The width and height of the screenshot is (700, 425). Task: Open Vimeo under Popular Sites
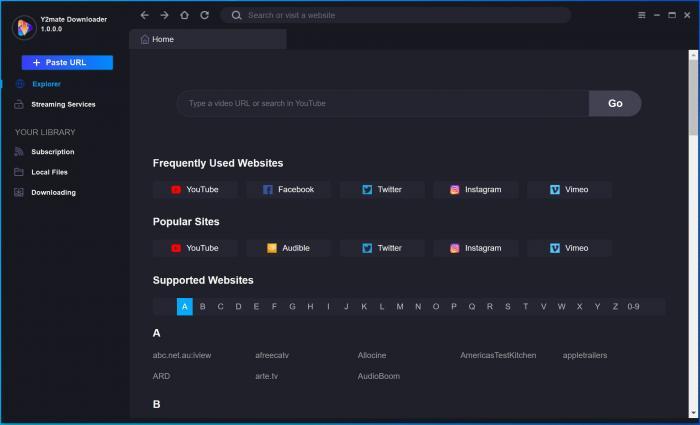coord(569,248)
